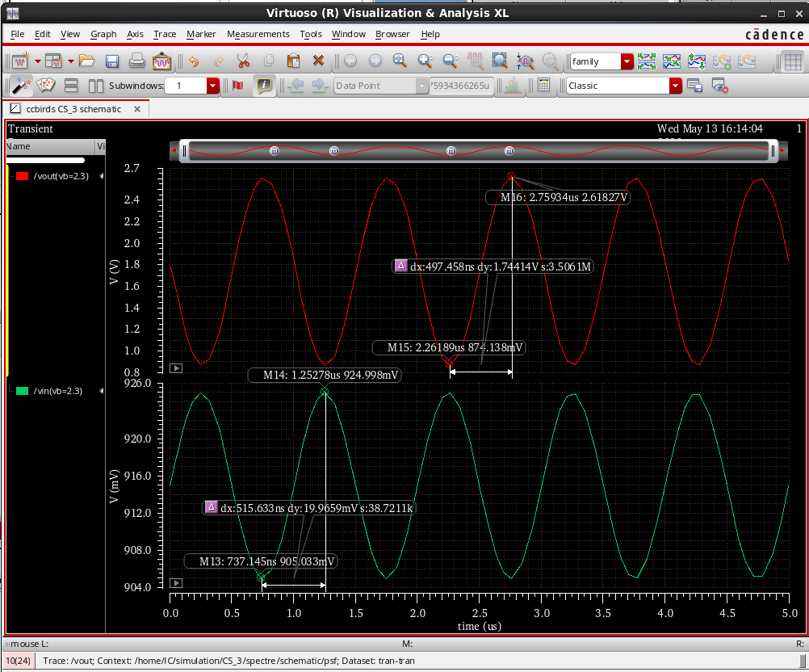Toggle visibility arrow for /vout trace
Screen dimensions: 809x672
tap(101, 176)
